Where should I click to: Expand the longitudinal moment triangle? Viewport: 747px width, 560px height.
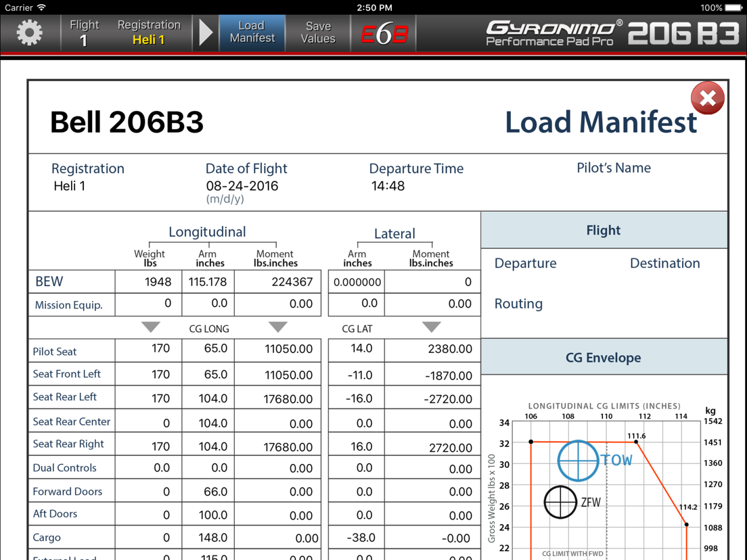[x=277, y=327]
